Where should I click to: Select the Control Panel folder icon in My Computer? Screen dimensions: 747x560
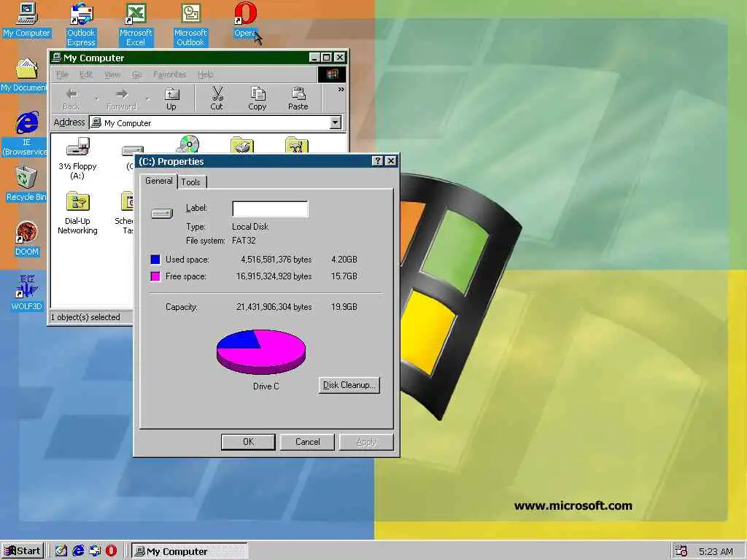point(296,145)
